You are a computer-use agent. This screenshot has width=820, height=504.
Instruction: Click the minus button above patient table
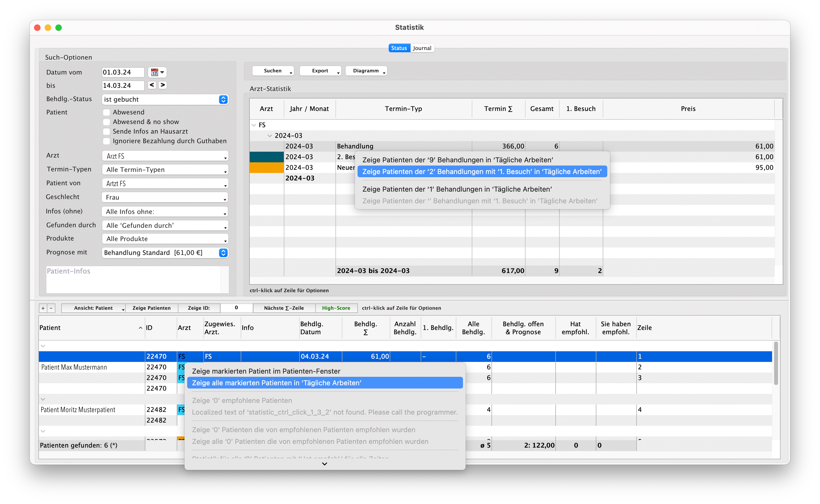(51, 308)
